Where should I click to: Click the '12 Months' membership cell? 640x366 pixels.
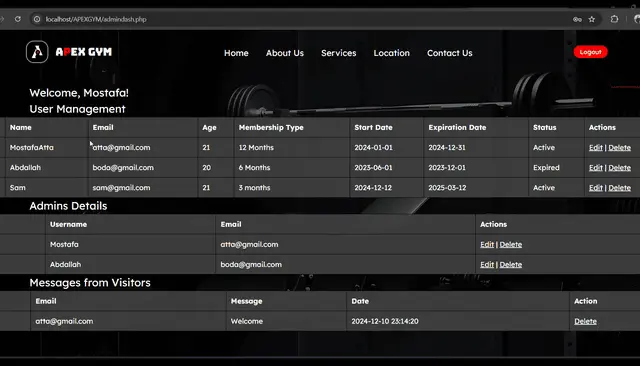[x=256, y=148]
